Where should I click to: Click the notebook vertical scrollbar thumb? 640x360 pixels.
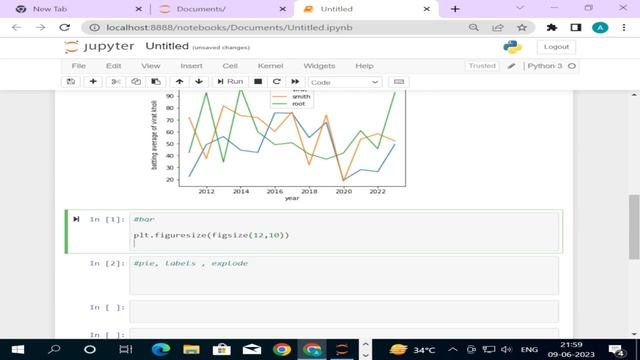click(x=634, y=227)
